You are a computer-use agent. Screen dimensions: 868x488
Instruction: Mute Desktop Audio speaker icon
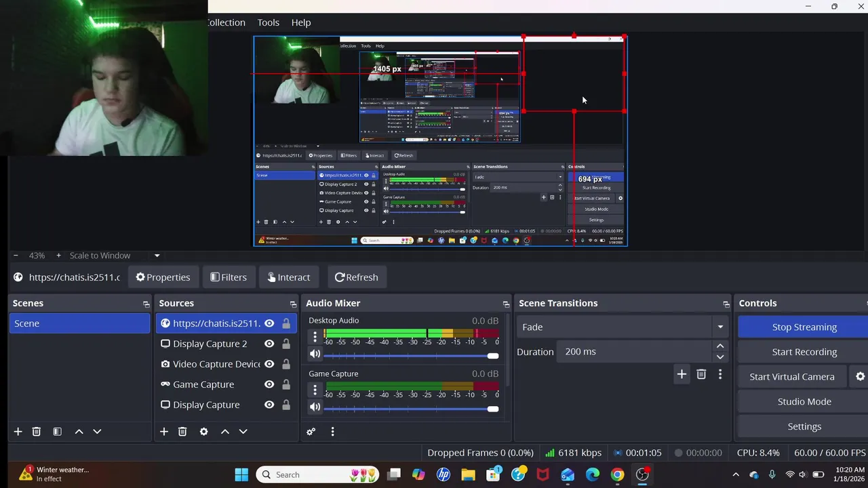pyautogui.click(x=315, y=354)
